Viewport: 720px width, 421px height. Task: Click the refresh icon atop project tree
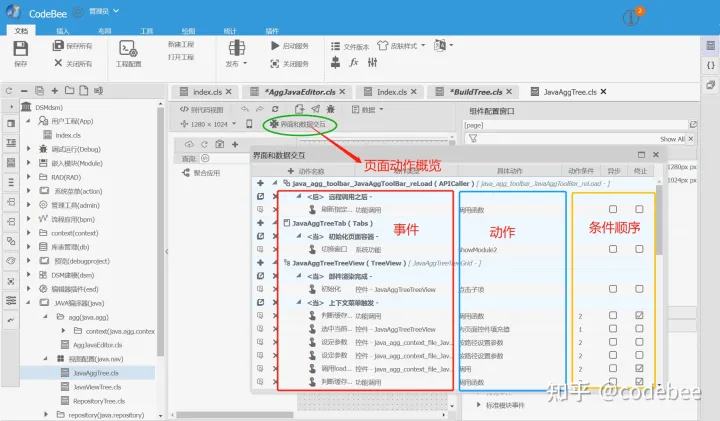9,91
